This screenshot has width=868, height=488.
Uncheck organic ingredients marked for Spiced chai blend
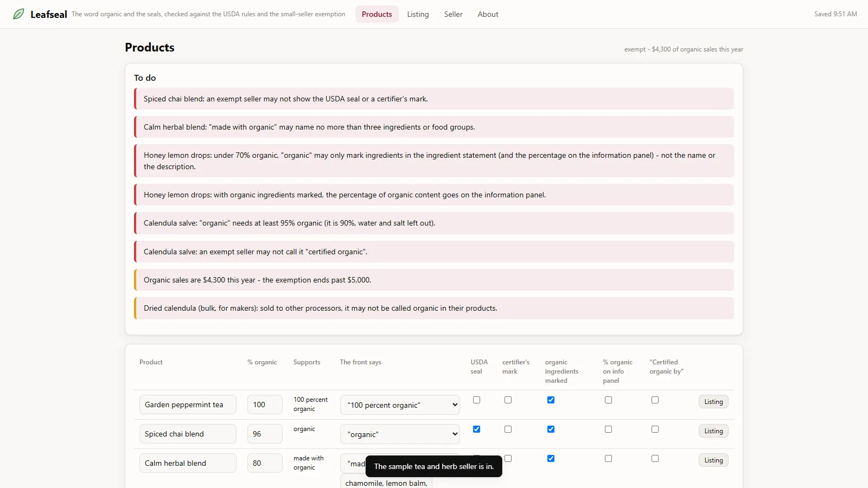click(x=551, y=429)
